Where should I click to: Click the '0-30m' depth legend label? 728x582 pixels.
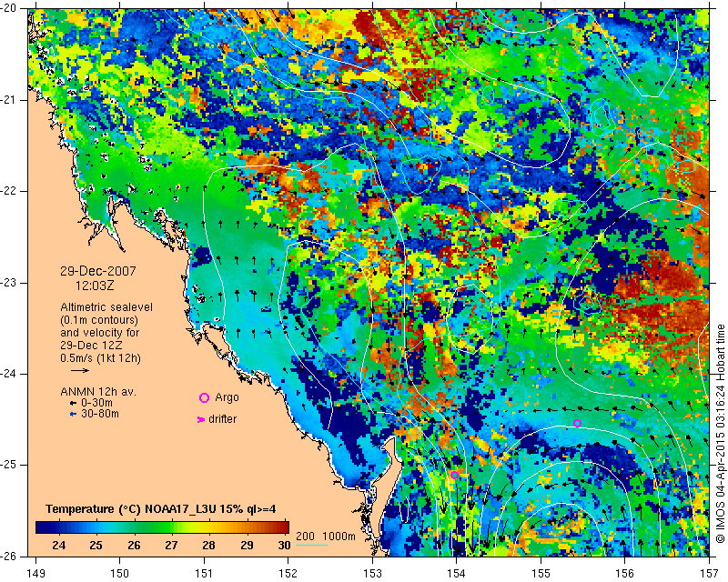pos(96,403)
